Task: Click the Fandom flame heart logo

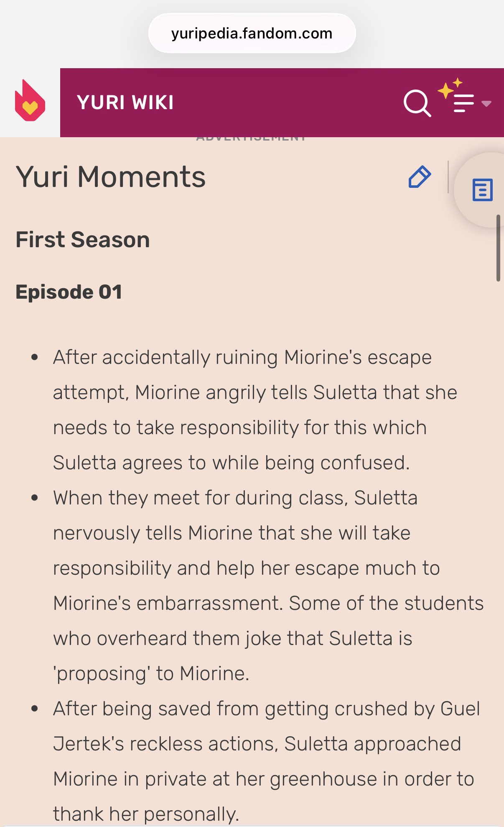Action: pyautogui.click(x=30, y=102)
